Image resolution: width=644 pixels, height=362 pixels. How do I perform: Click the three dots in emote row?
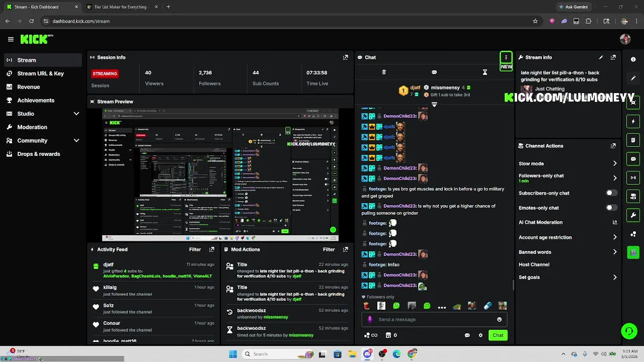click(x=442, y=307)
